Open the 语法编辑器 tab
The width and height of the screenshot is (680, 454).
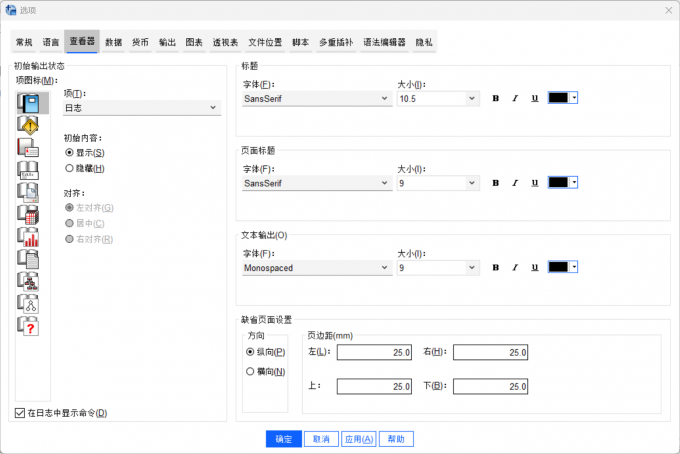tap(385, 42)
